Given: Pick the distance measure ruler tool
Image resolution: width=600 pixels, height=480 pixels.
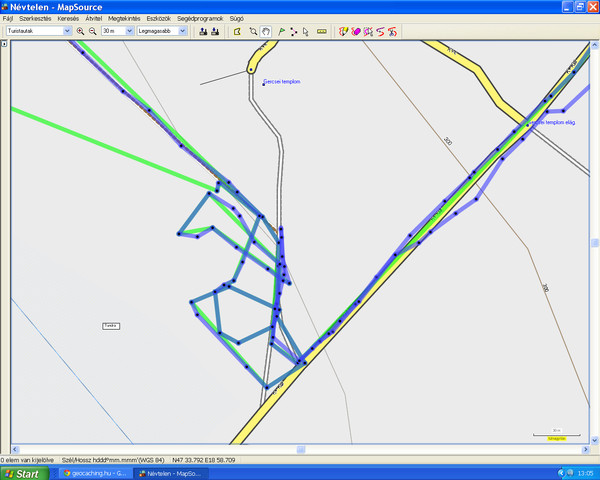Looking at the screenshot, I should 322,31.
